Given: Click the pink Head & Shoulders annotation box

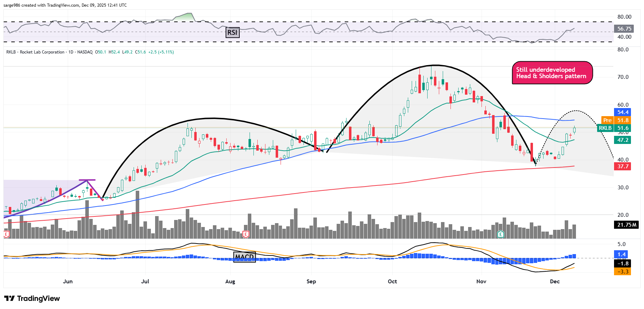Looking at the screenshot, I should pyautogui.click(x=552, y=73).
